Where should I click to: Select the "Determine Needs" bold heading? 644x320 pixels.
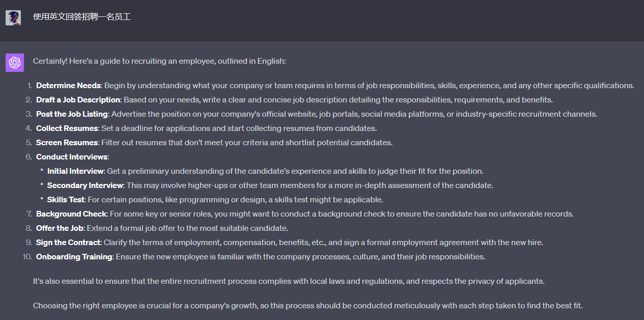point(68,86)
